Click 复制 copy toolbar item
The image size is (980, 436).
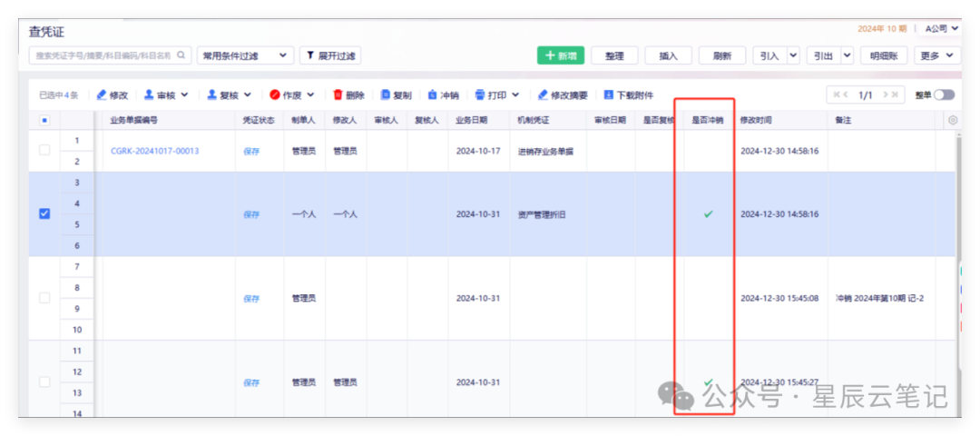(397, 95)
